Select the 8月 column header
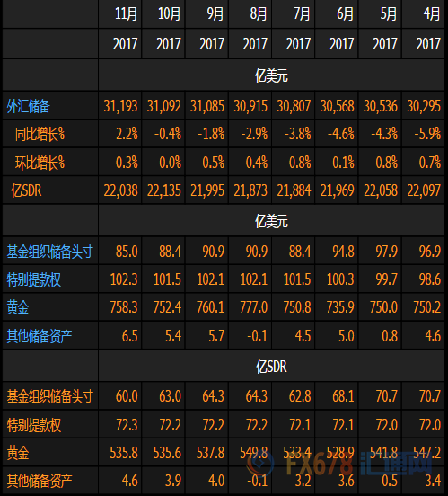 point(259,14)
